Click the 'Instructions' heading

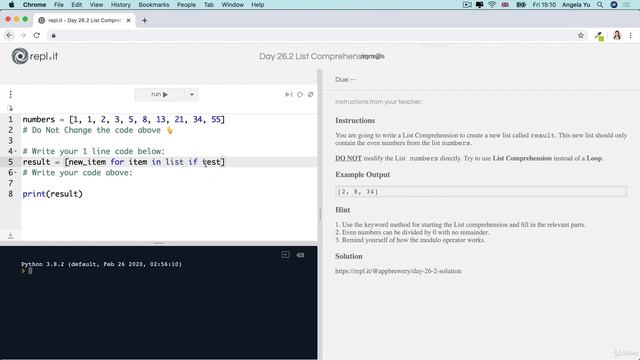pyautogui.click(x=355, y=120)
